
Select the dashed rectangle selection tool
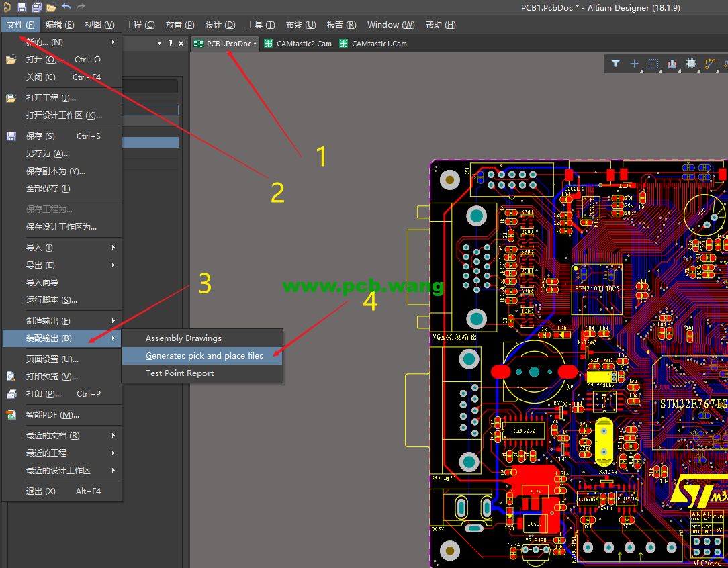coord(653,64)
